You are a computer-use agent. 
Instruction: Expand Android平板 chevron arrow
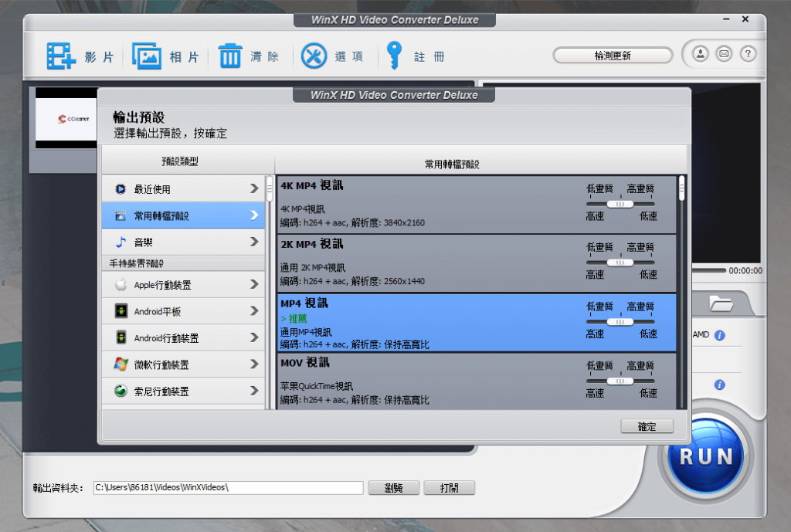[254, 311]
